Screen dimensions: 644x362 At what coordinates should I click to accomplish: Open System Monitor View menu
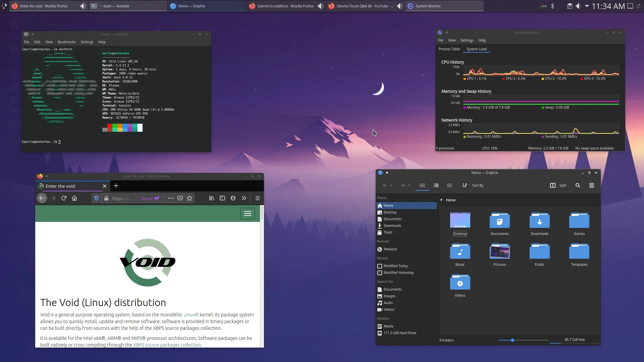click(452, 40)
